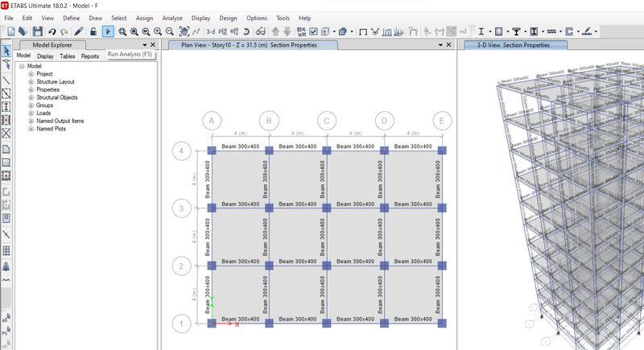This screenshot has width=644, height=350.
Task: Click the Restore Full View zoom icon
Action: click(134, 31)
